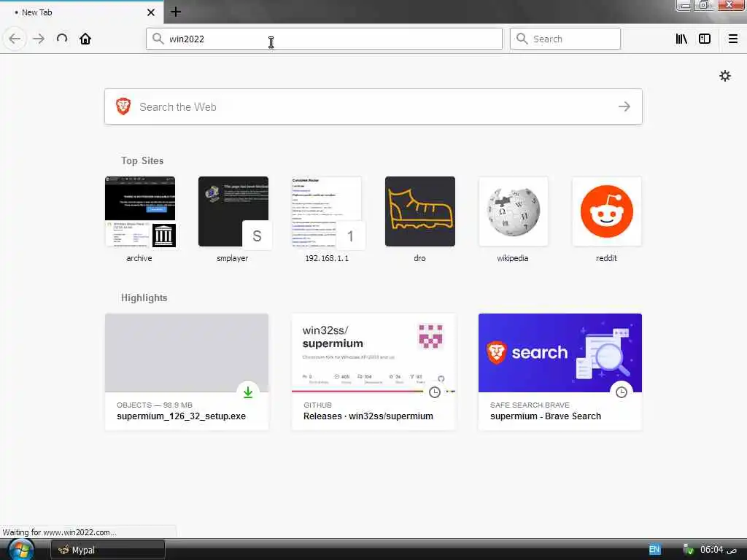Click the OBJECTS — 98.9 MB label
Image resolution: width=747 pixels, height=560 pixels.
point(155,405)
